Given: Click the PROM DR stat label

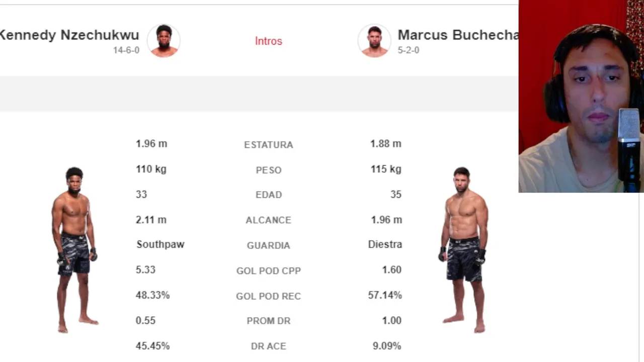Looking at the screenshot, I should (268, 321).
